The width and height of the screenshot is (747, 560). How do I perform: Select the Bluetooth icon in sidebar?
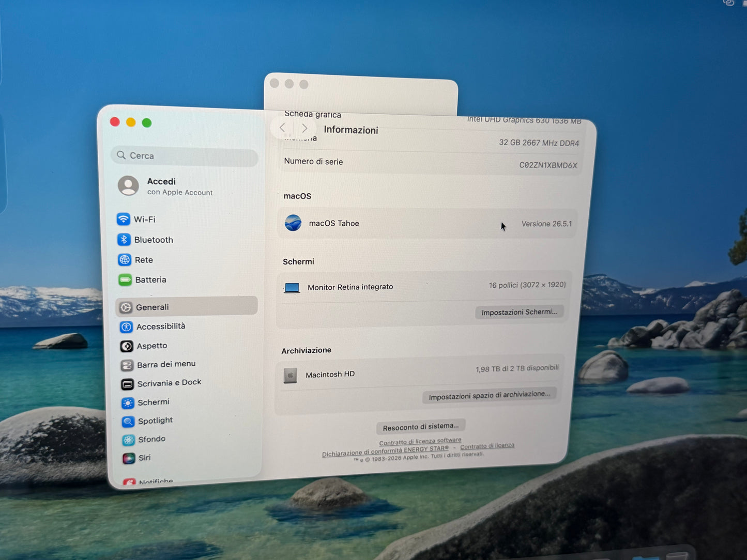coord(124,240)
